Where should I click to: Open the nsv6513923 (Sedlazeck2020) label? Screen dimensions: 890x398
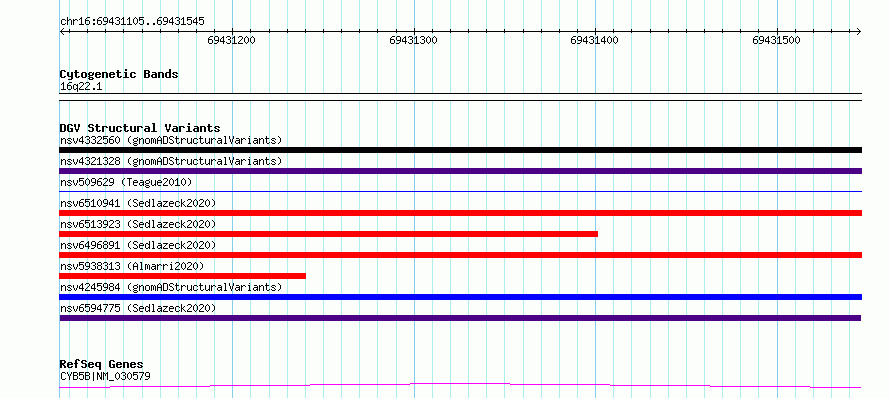click(x=138, y=224)
